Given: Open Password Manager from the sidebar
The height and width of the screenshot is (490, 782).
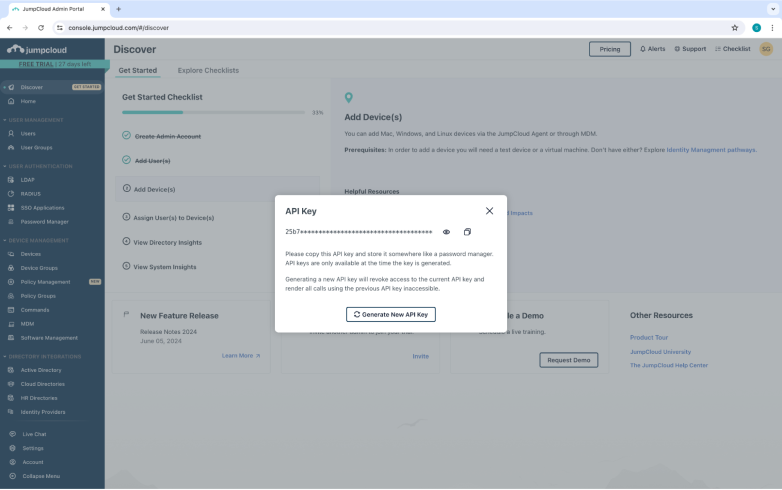Looking at the screenshot, I should 45,221.
